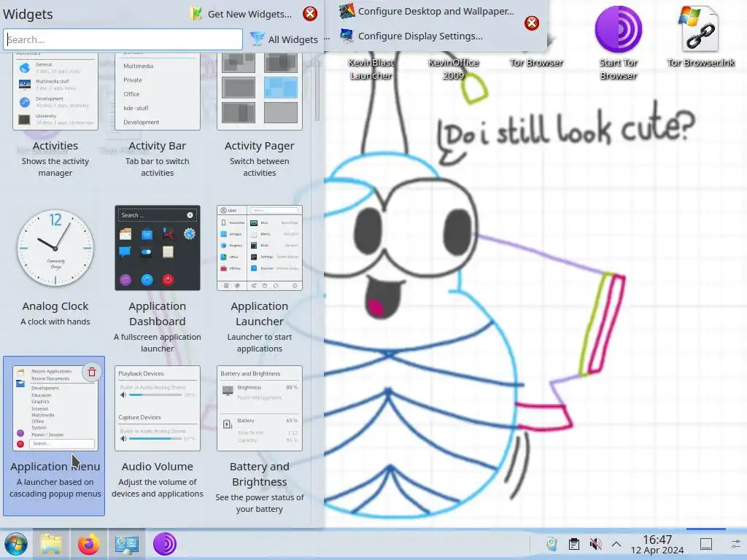Close the desktop configure toolbox
Screen dimensions: 747x560
coord(532,23)
